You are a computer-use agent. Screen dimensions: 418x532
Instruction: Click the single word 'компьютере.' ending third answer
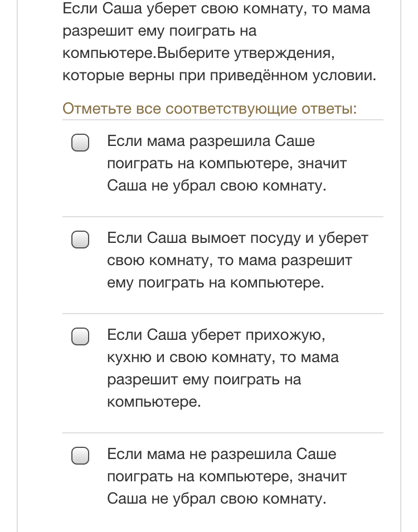pyautogui.click(x=153, y=402)
